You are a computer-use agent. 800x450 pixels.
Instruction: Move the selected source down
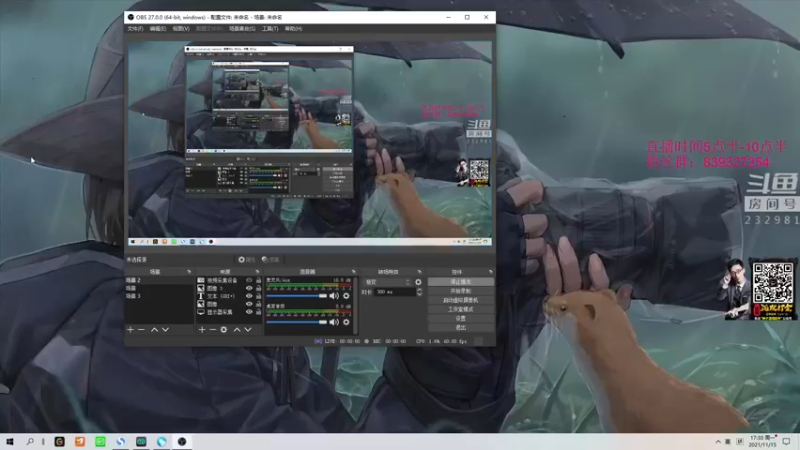248,330
